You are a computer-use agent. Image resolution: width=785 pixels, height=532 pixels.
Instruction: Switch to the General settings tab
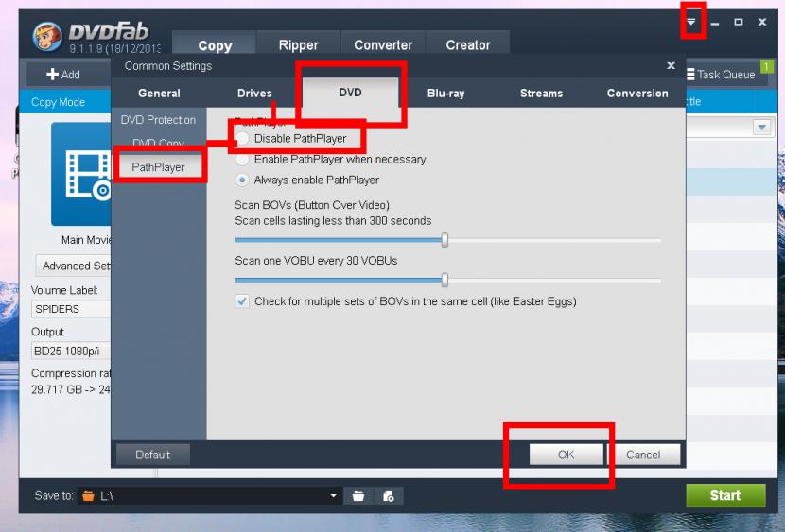[159, 93]
